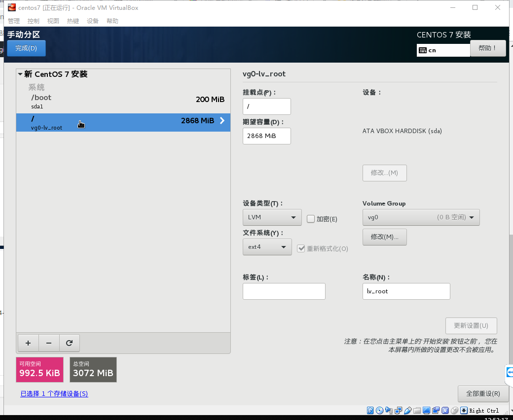Click the display monitor status bar icon

tap(426, 411)
